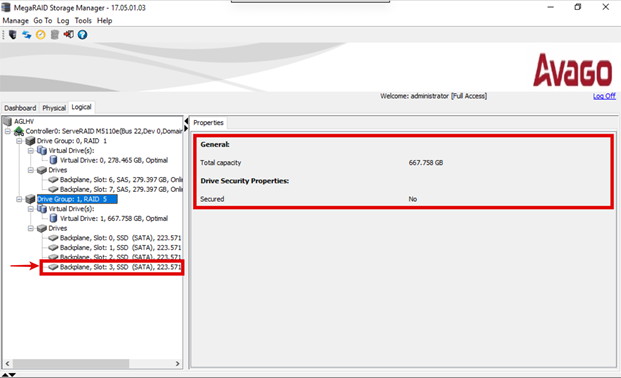Image resolution: width=621 pixels, height=378 pixels.
Task: Select Backplane Slot: 3 SSD drive
Action: point(120,267)
